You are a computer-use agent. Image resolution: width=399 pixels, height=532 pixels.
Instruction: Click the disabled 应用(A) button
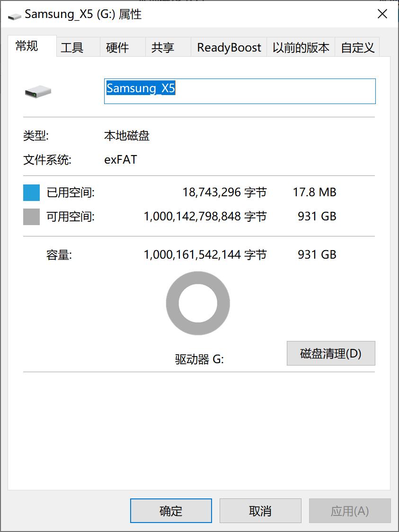[350, 510]
